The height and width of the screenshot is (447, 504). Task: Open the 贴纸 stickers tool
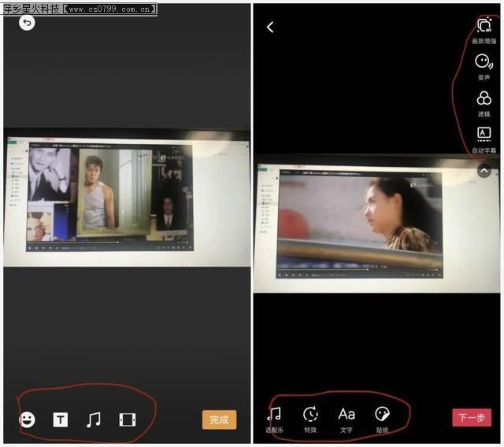pos(383,420)
